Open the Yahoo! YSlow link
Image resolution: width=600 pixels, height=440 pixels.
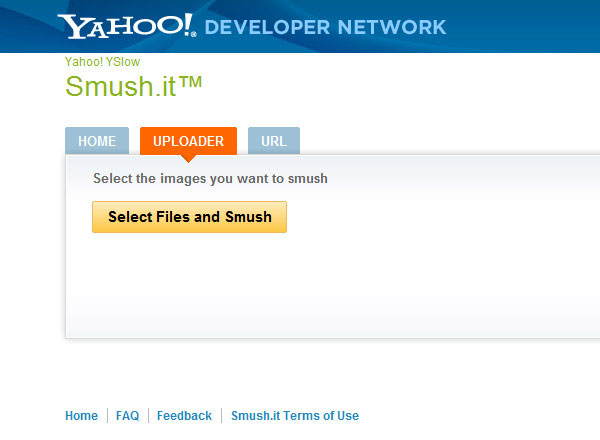coord(102,62)
